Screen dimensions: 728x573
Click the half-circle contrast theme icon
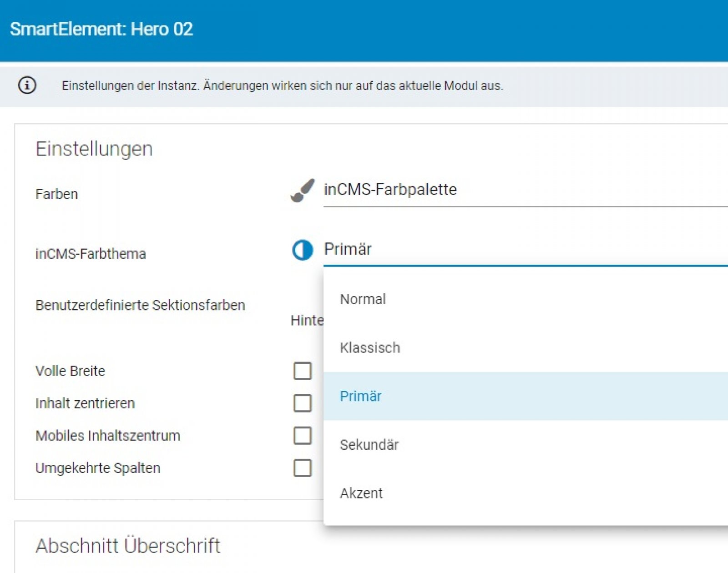[303, 250]
